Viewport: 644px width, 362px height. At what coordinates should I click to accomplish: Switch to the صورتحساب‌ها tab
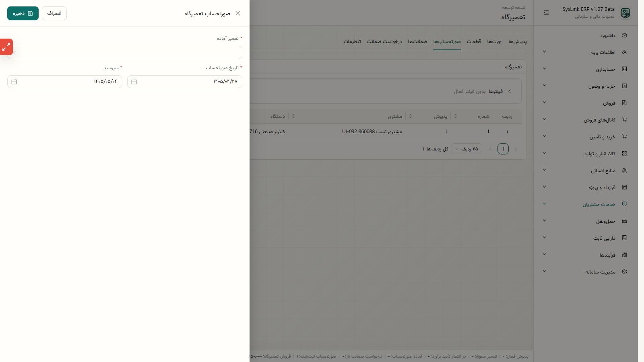pyautogui.click(x=447, y=42)
